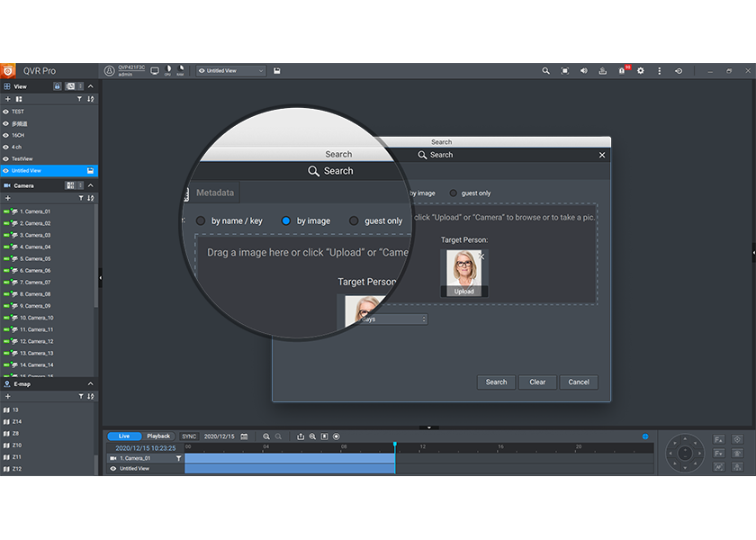756x540 pixels.
Task: Select the "by name / key" radio button
Action: pyautogui.click(x=201, y=220)
